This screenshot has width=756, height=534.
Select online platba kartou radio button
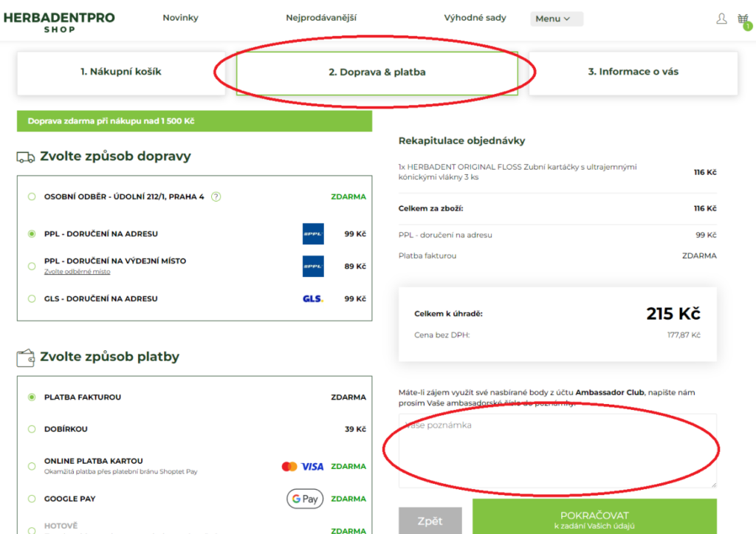click(32, 466)
